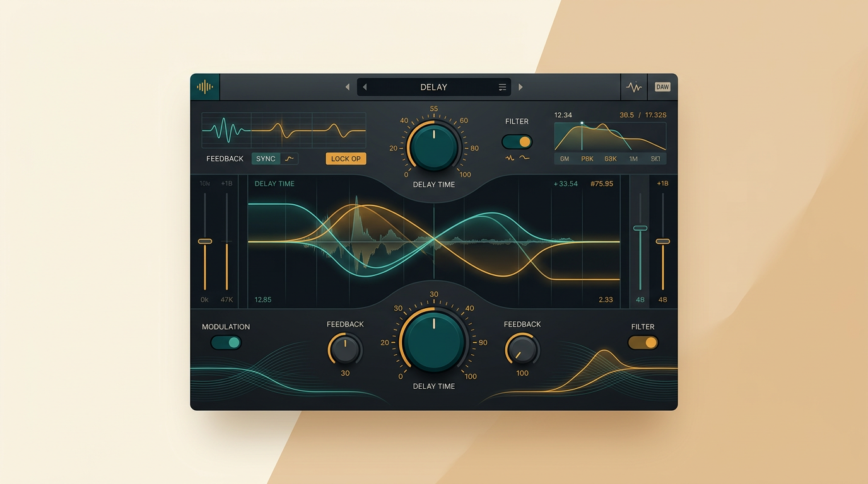Viewport: 868px width, 484px height.
Task: Click the rightmost orange slider handle under +1B
Action: point(663,241)
